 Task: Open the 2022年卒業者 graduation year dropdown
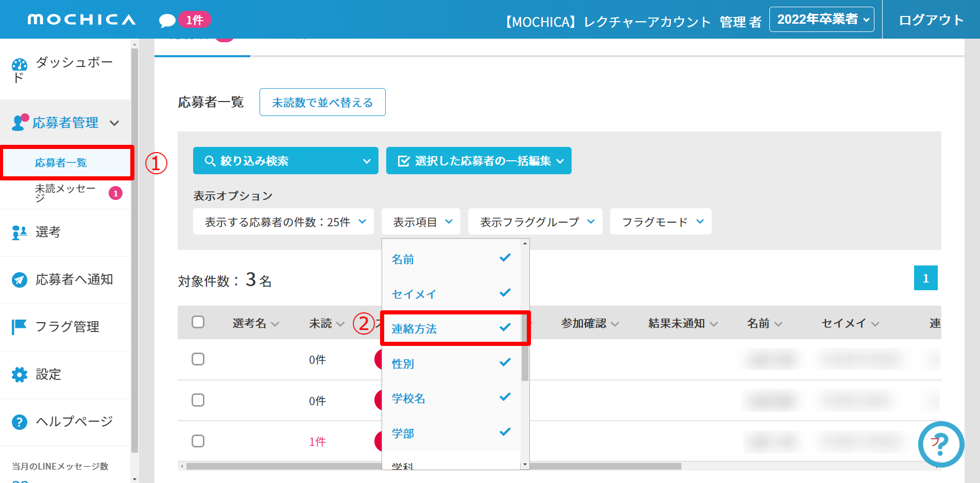pyautogui.click(x=821, y=20)
